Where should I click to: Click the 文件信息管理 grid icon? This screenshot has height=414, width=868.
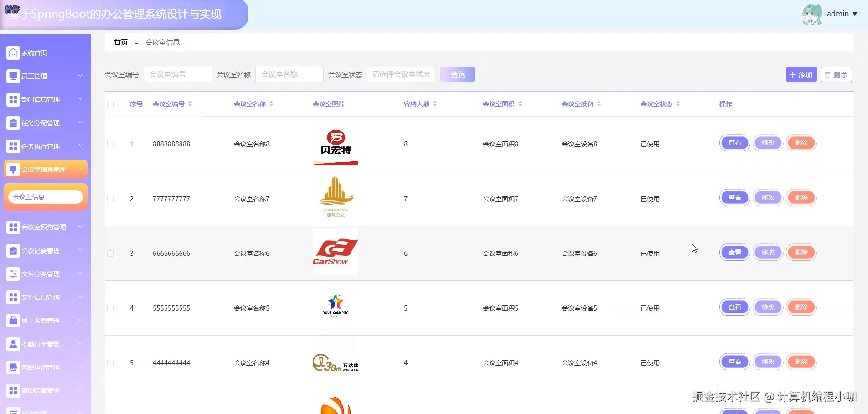(x=13, y=297)
